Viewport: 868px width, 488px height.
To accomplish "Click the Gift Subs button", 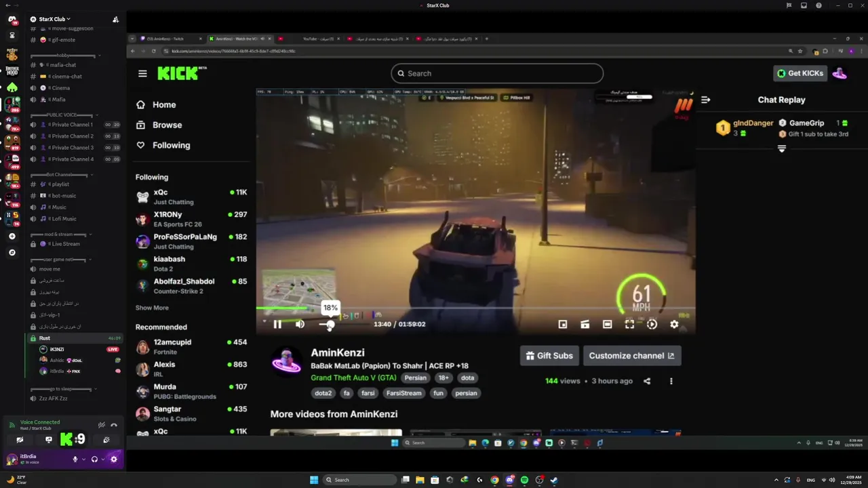I will coord(549,356).
